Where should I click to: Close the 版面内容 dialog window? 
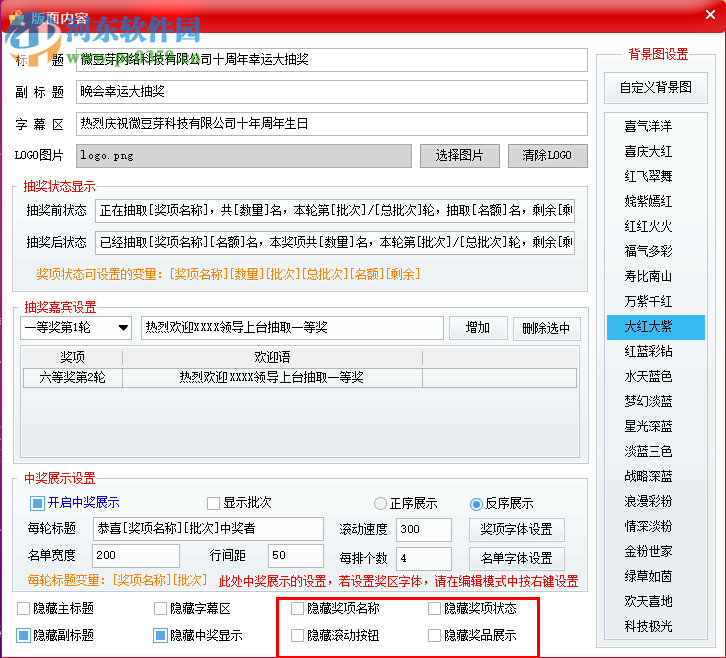[x=710, y=15]
